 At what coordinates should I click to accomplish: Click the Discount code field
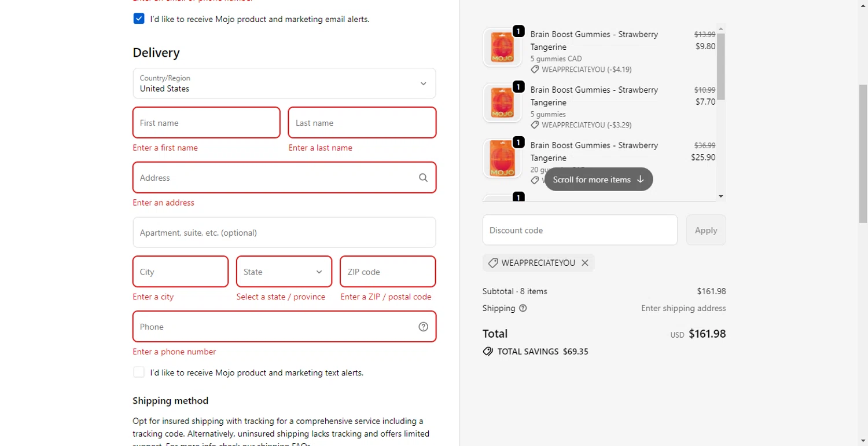click(x=580, y=230)
